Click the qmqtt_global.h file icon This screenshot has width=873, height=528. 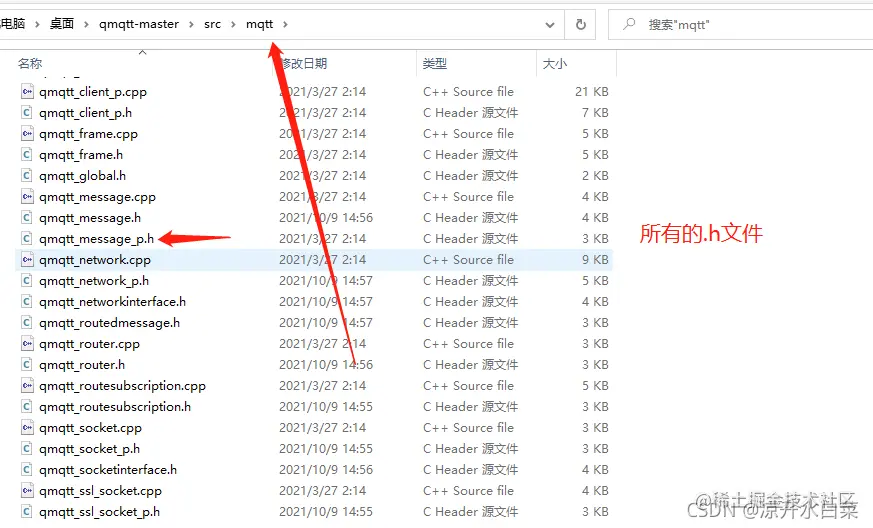27,175
